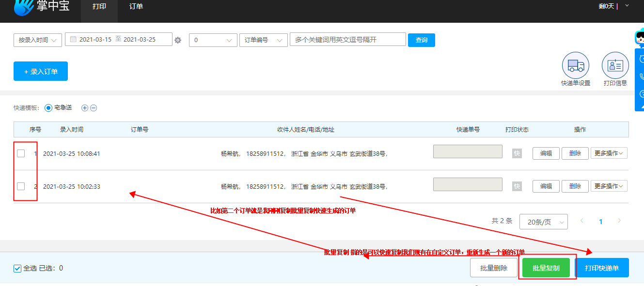644x286 pixels.
Task: Click 删除 for the 10:08:41 order
Action: tap(575, 153)
